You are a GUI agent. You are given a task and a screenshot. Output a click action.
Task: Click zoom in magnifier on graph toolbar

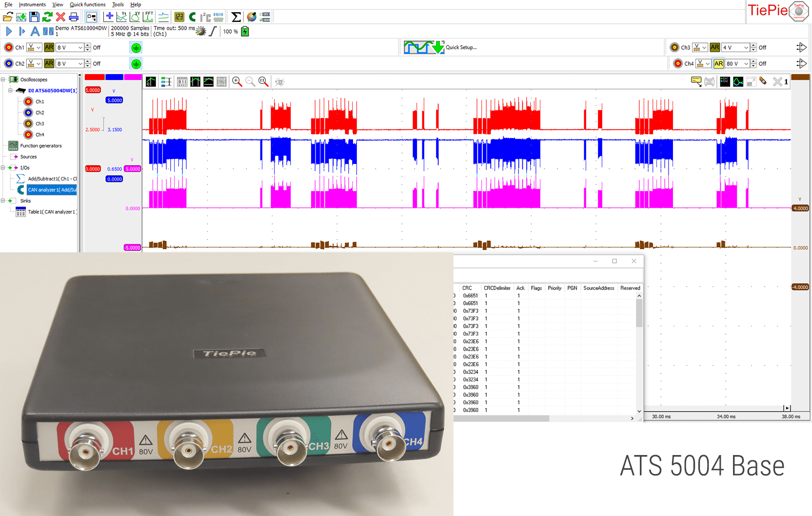(237, 82)
